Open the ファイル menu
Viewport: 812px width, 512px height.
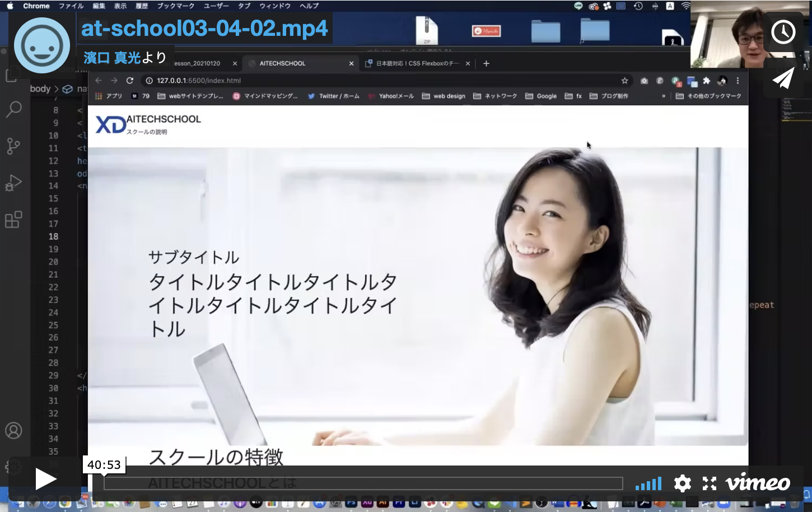coord(71,6)
